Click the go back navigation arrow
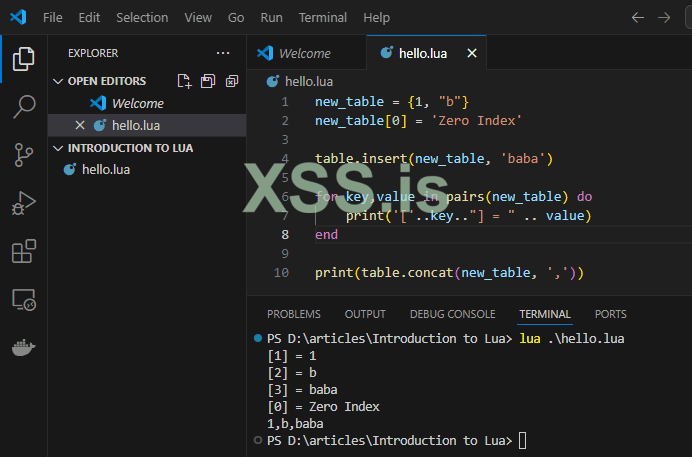This screenshot has height=457, width=692. pyautogui.click(x=638, y=18)
